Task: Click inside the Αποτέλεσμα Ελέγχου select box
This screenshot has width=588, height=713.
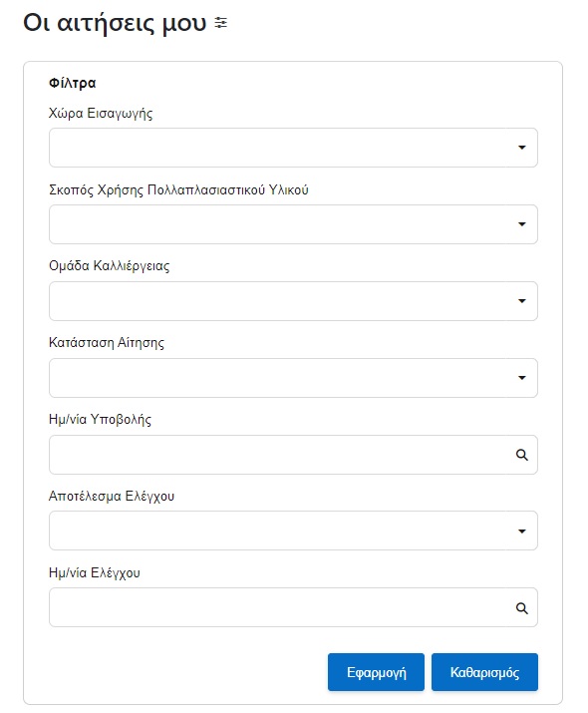Action: point(293,531)
